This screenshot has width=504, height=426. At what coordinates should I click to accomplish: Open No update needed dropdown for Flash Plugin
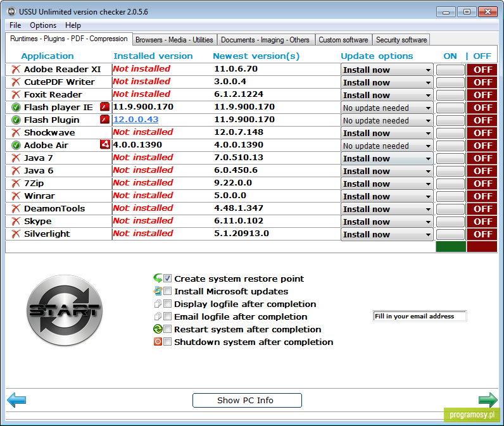point(387,120)
